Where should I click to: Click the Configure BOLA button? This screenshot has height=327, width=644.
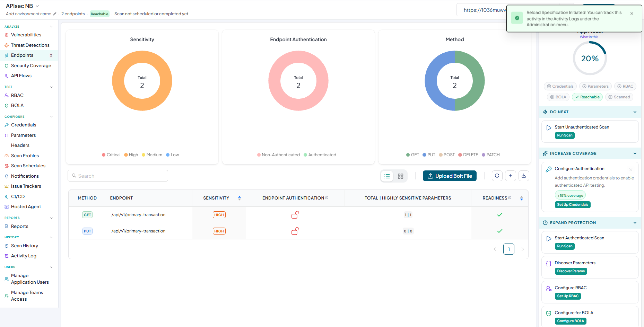point(571,321)
